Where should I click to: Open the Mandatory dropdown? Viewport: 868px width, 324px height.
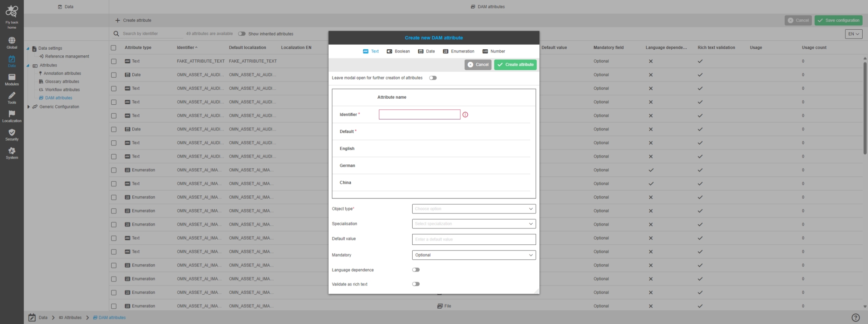[x=474, y=255]
